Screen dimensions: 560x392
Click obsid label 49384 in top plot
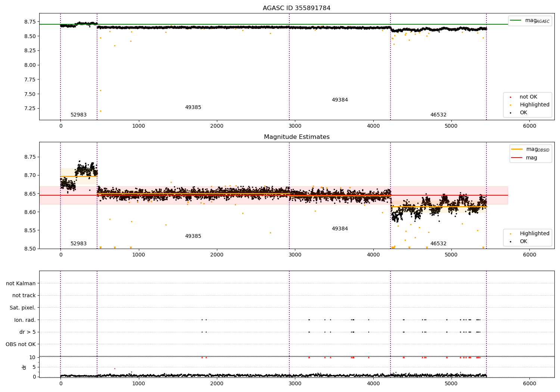tap(340, 100)
